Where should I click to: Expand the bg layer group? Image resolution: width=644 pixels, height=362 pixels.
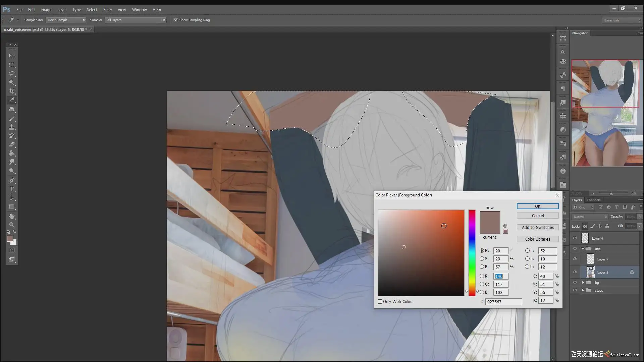(x=583, y=283)
